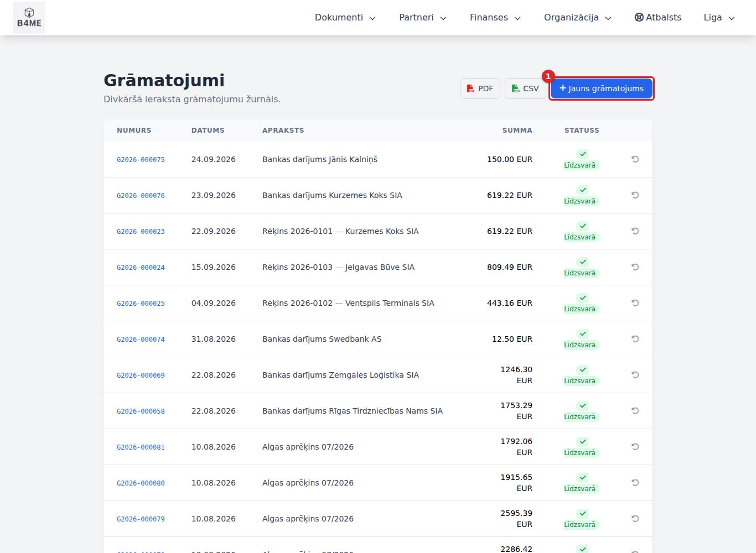Expand the Organizācija menu

pos(578,18)
